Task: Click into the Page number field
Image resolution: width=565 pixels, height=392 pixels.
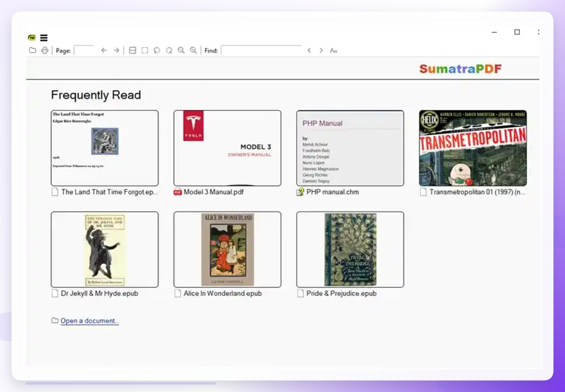Action: tap(83, 50)
